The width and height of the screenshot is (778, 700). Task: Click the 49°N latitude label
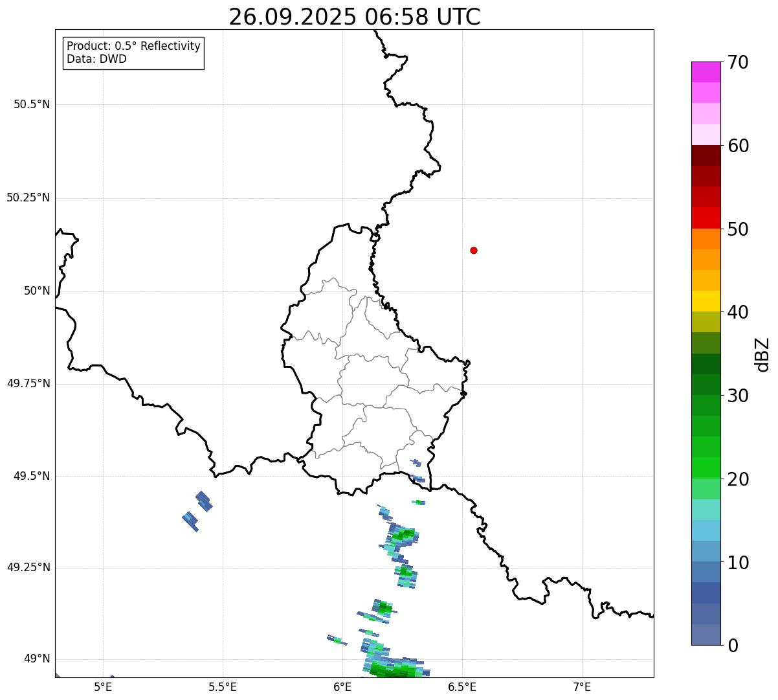37,659
